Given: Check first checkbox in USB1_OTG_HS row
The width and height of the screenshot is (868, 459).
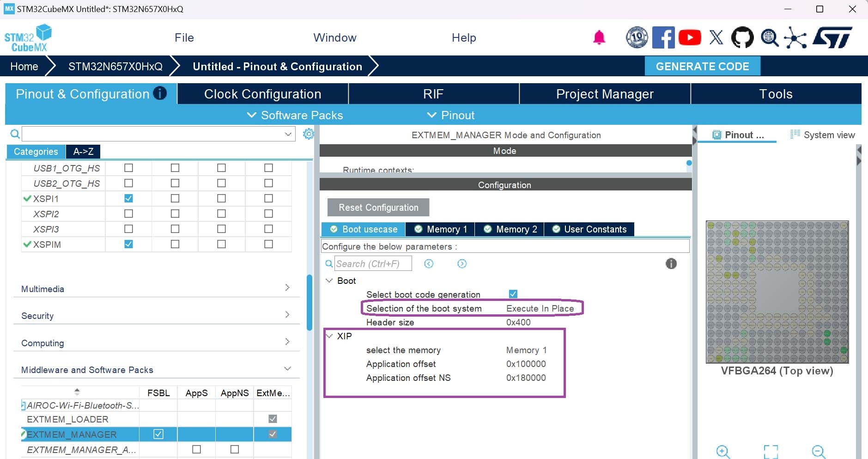Looking at the screenshot, I should (x=128, y=168).
